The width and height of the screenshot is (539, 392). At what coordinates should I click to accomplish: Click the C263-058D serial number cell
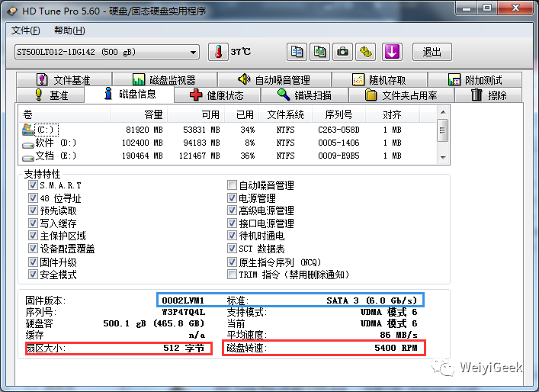pos(338,130)
